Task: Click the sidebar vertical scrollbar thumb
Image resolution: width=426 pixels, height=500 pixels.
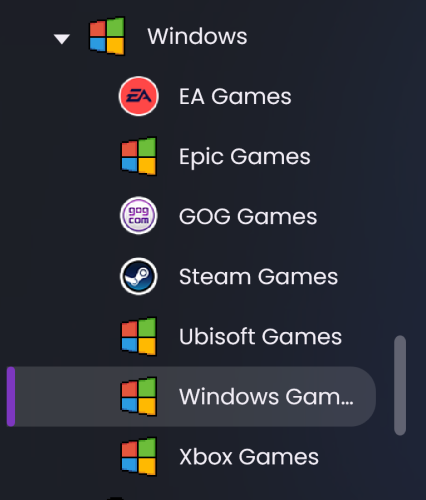Action: coord(400,385)
